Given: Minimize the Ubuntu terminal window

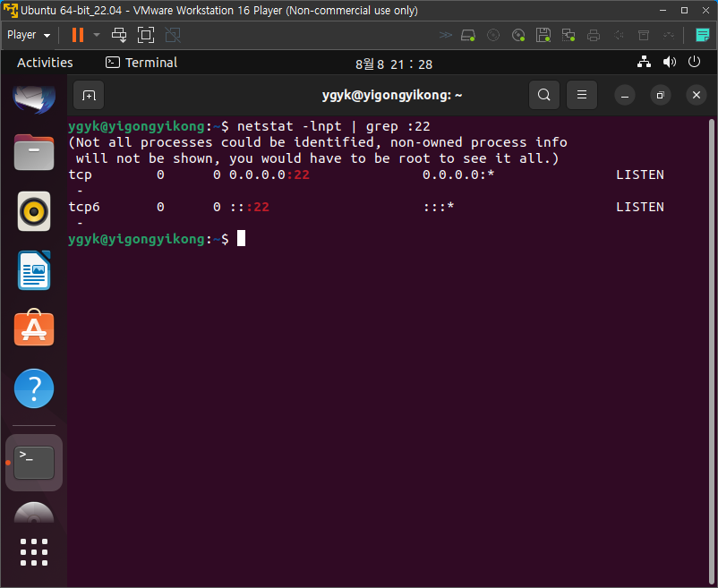Looking at the screenshot, I should point(625,95).
